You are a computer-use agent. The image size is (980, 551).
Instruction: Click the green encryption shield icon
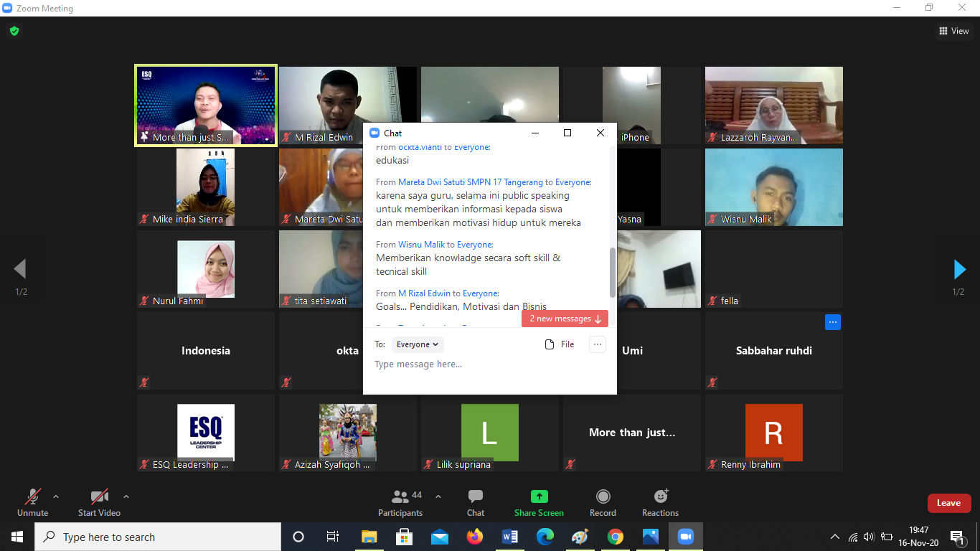coord(14,31)
